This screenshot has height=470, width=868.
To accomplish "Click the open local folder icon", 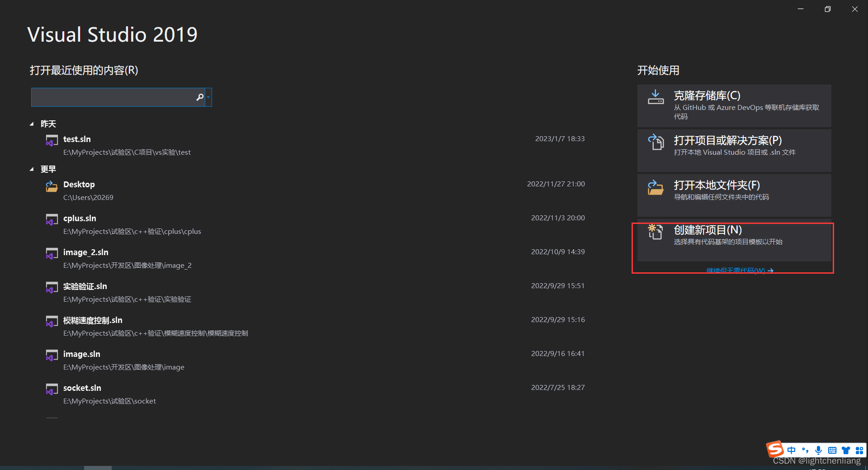I will (x=656, y=187).
